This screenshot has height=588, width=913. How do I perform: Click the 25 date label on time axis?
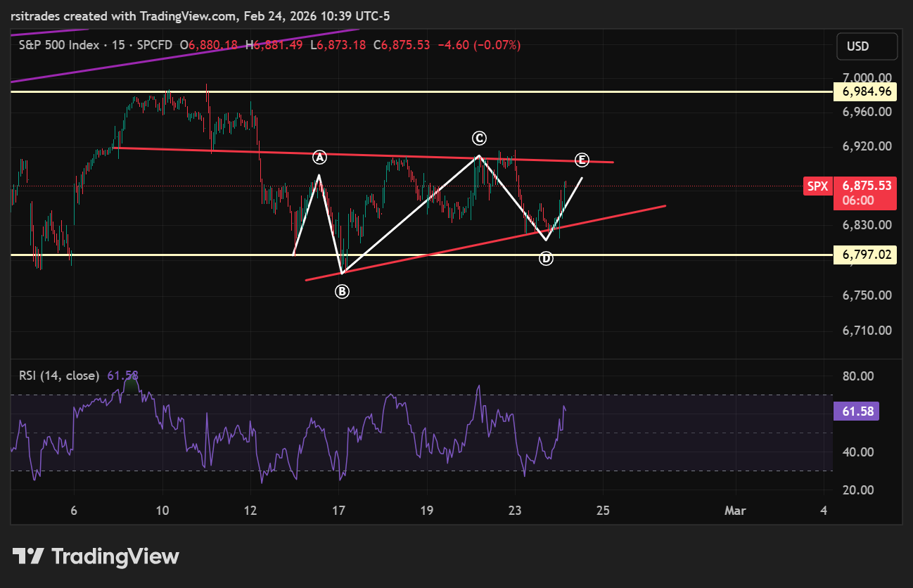[603, 511]
